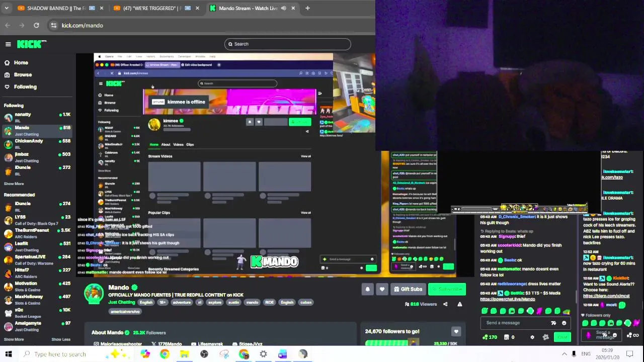Click the green Kick logo

tap(32, 44)
